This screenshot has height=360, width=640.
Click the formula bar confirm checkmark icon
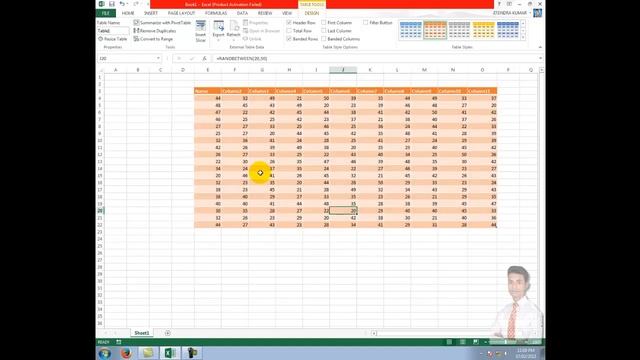coord(191,58)
